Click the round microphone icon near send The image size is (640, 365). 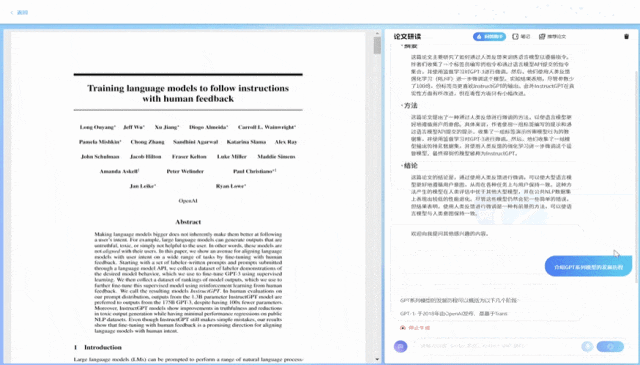pyautogui.click(x=587, y=347)
